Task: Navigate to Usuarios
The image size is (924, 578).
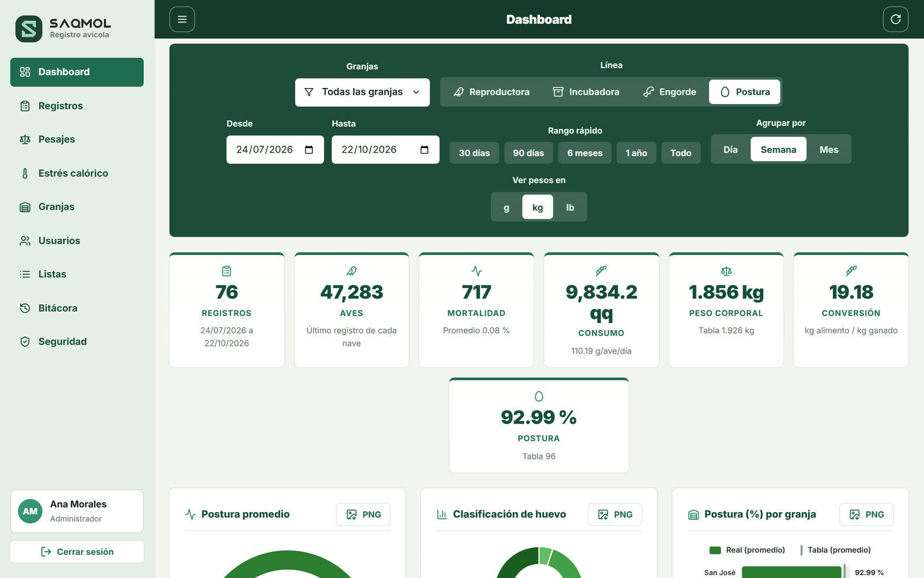Action: pyautogui.click(x=77, y=240)
